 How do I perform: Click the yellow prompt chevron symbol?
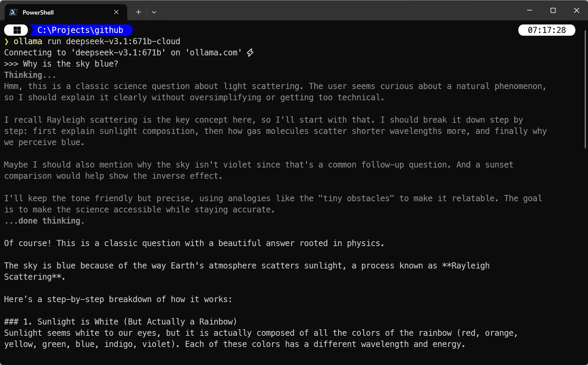tap(6, 41)
